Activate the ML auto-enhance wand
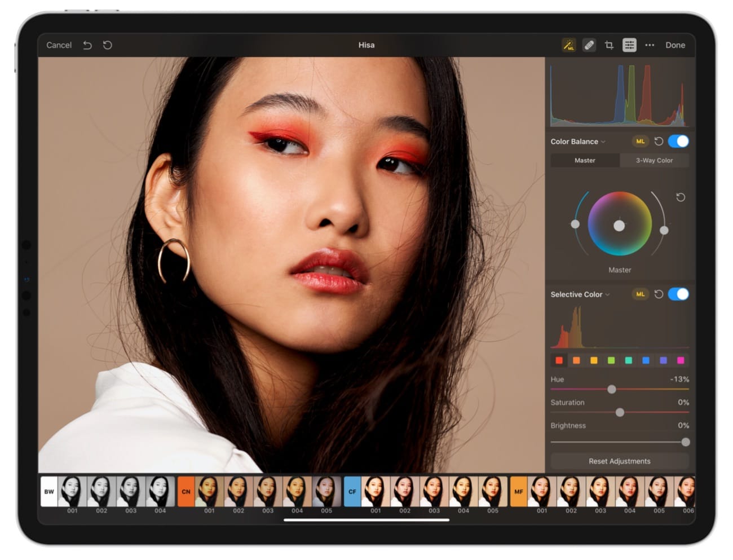The width and height of the screenshot is (733, 560). coord(569,45)
